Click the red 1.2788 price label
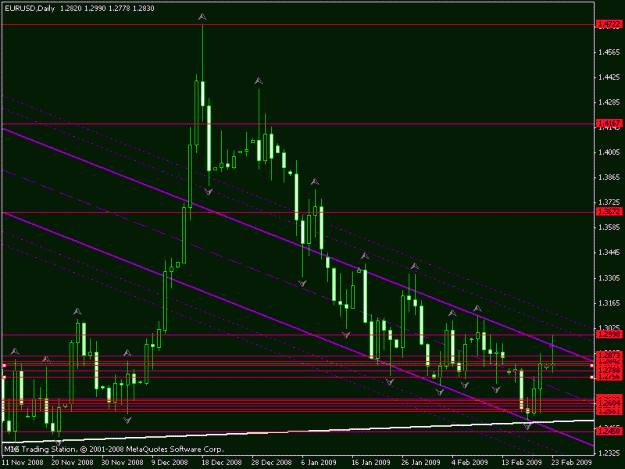The height and width of the screenshot is (469, 625). pyautogui.click(x=609, y=370)
